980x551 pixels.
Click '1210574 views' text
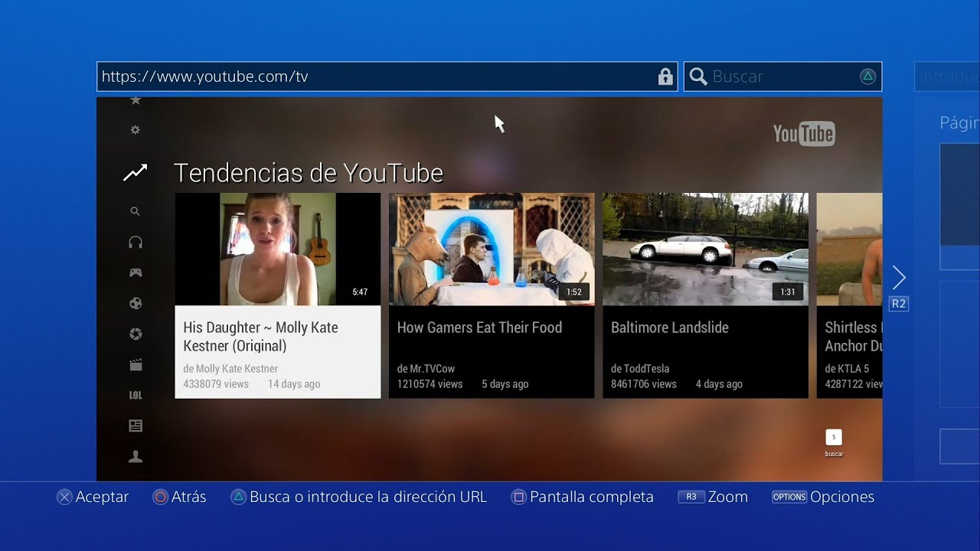coord(430,384)
